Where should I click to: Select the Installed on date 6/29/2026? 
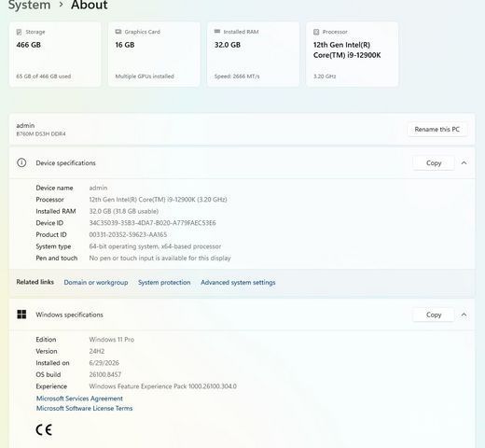tap(104, 363)
